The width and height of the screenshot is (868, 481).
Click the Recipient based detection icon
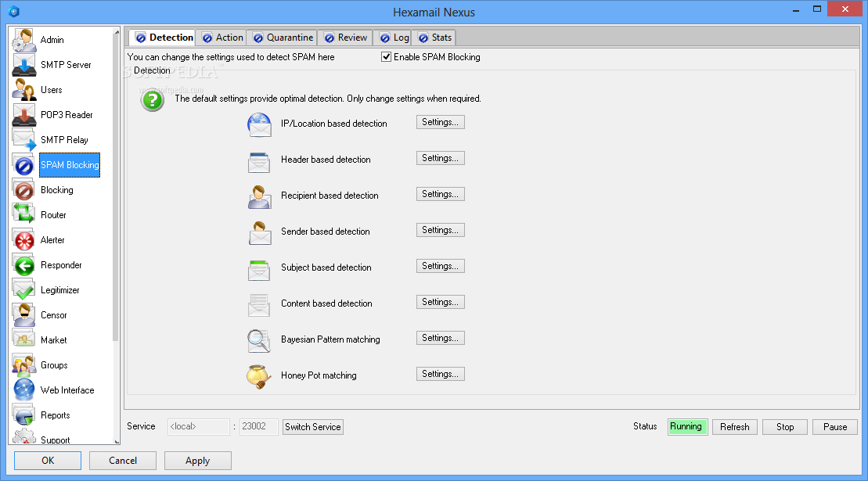coord(259,197)
